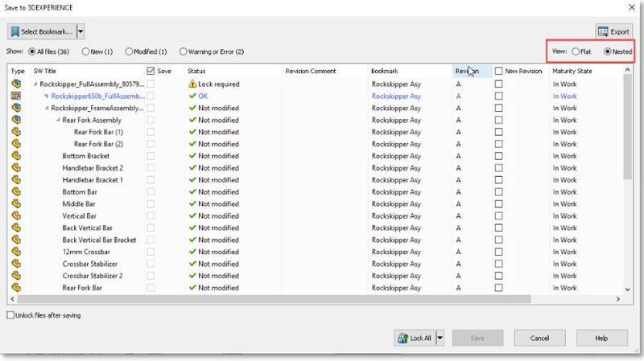Click the part icon next to 12mm Crossbar

coord(15,252)
